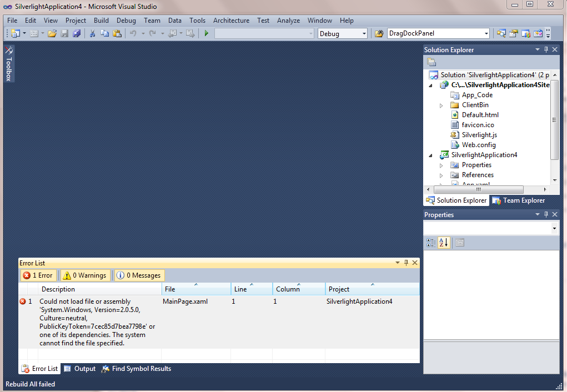Select the Error List tab
Screen dimensions: 567x392
click(x=40, y=369)
